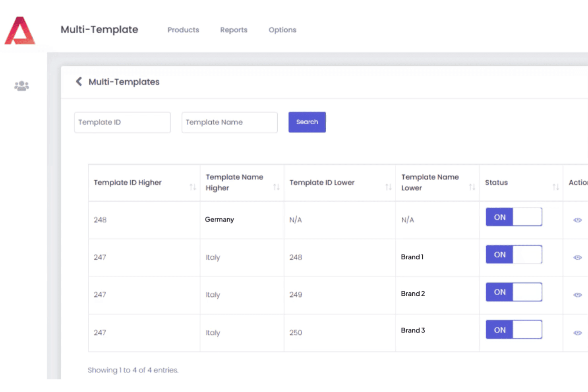Click the Search button

tap(307, 122)
